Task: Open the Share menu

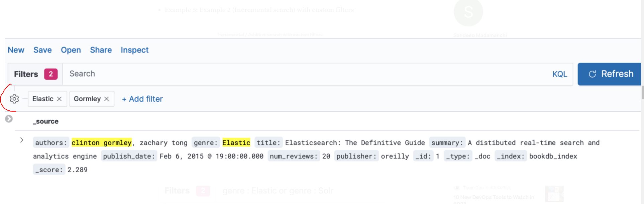Action: [x=101, y=50]
